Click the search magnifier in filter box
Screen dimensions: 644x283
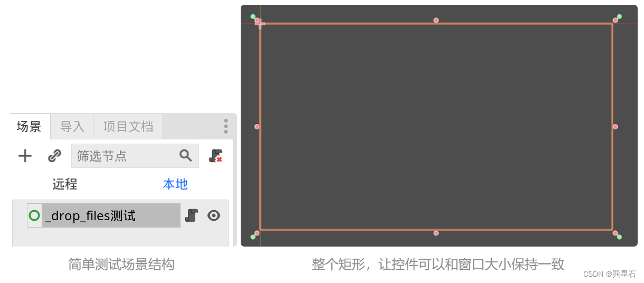tap(185, 155)
